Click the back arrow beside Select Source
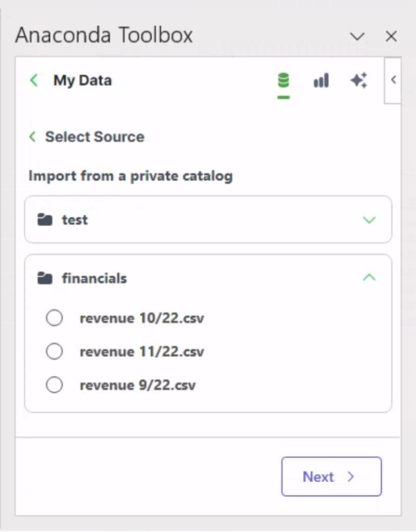Image resolution: width=416 pixels, height=532 pixels. tap(31, 137)
